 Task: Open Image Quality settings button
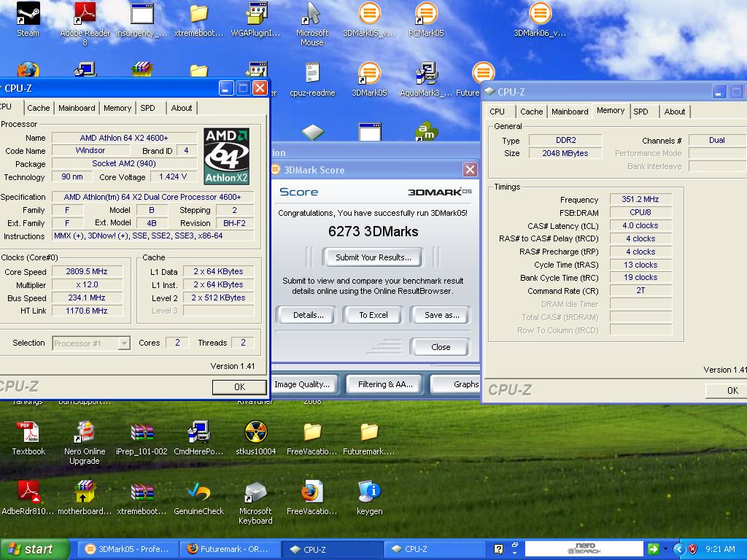coord(305,384)
